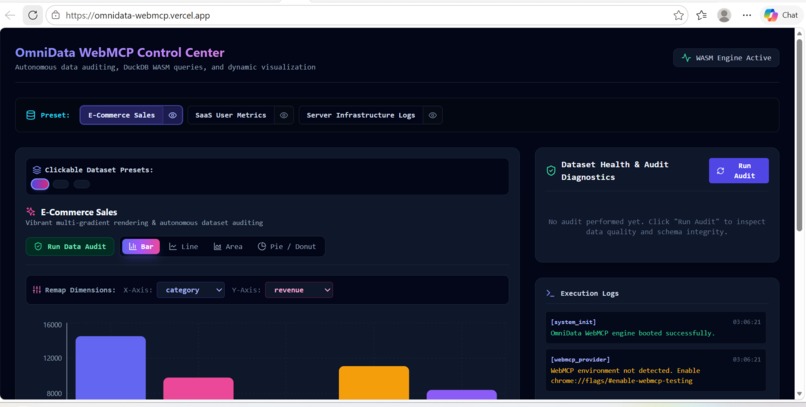
Task: Open the X-Axis category dropdown
Action: pos(191,290)
